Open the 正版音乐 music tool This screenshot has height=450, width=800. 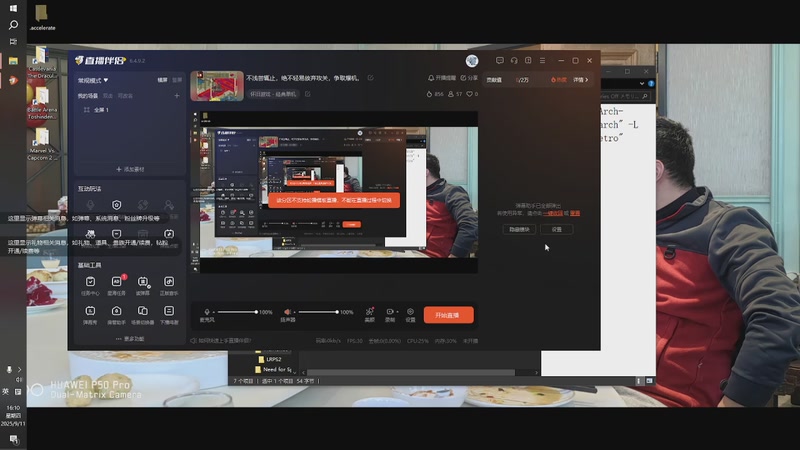pyautogui.click(x=169, y=286)
